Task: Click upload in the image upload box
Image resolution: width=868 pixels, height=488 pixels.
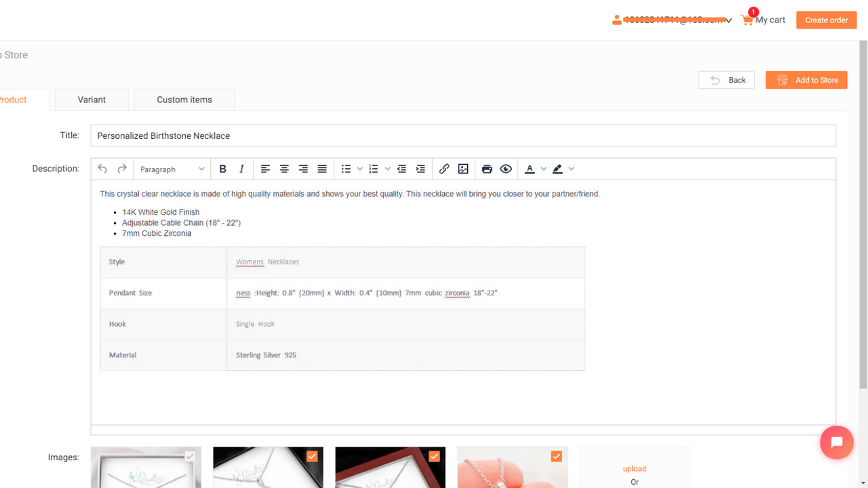Action: coord(635,468)
